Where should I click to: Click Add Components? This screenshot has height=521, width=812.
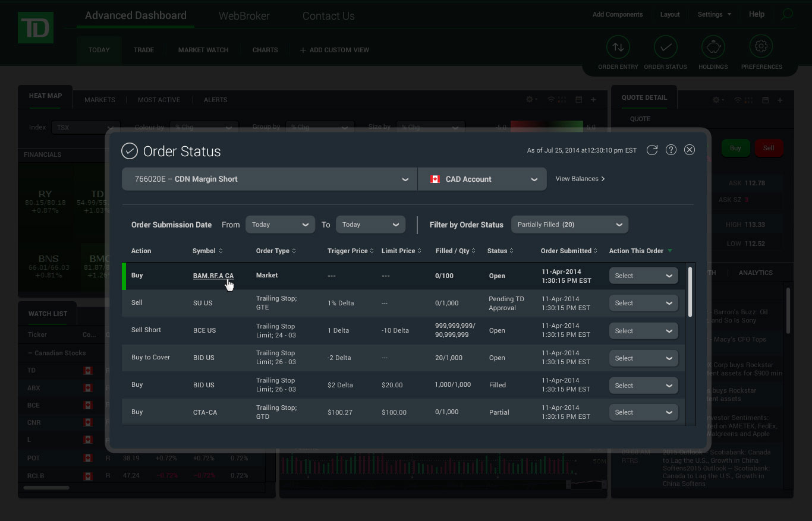618,14
